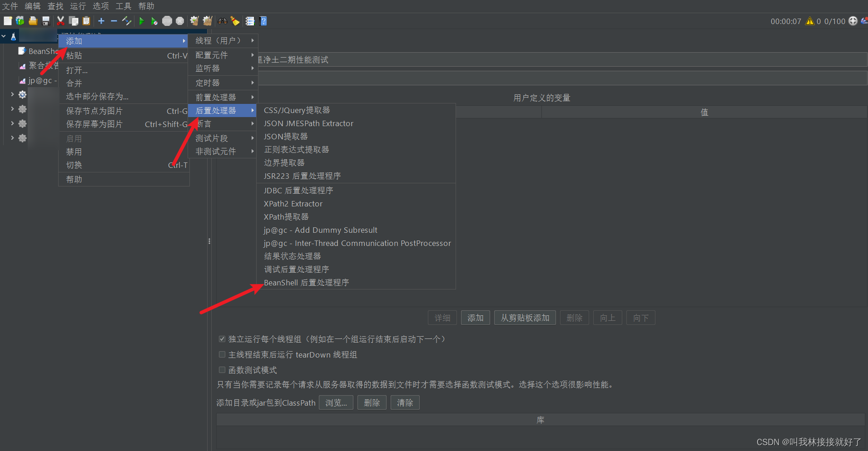Toggle 主线程结束后运行 tearDown 线程组 checkbox

tap(222, 354)
